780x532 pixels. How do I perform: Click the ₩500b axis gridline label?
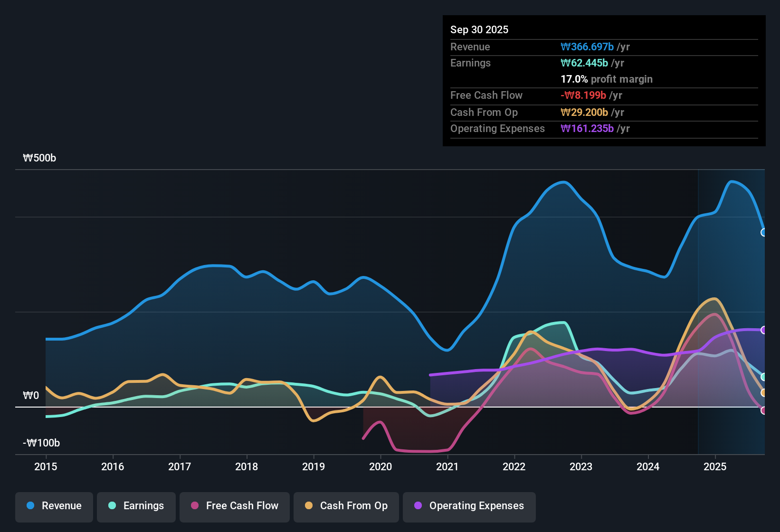coord(40,158)
